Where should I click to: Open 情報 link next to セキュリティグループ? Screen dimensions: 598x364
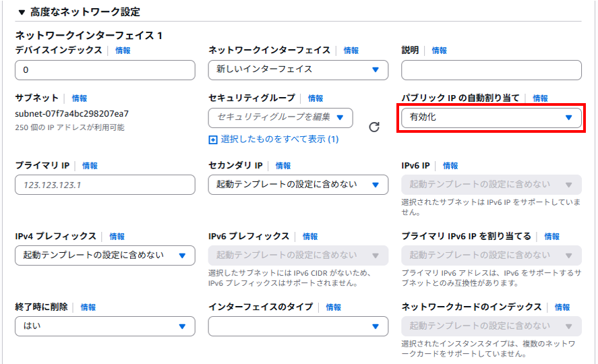point(316,98)
